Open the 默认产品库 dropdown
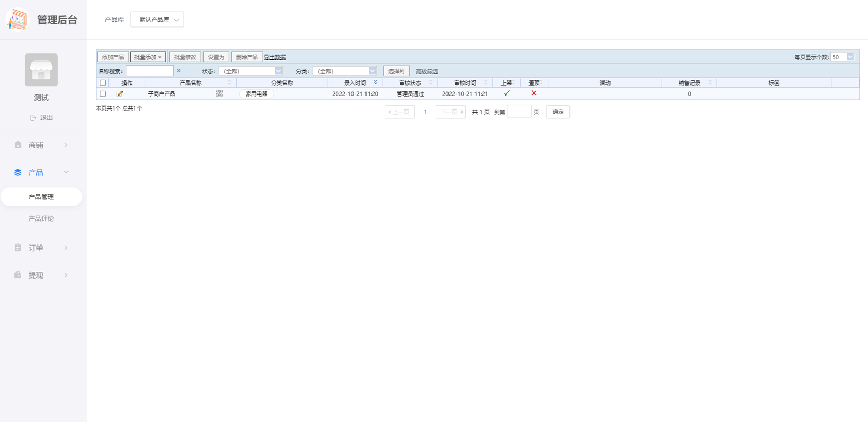868x422 pixels. coord(157,20)
